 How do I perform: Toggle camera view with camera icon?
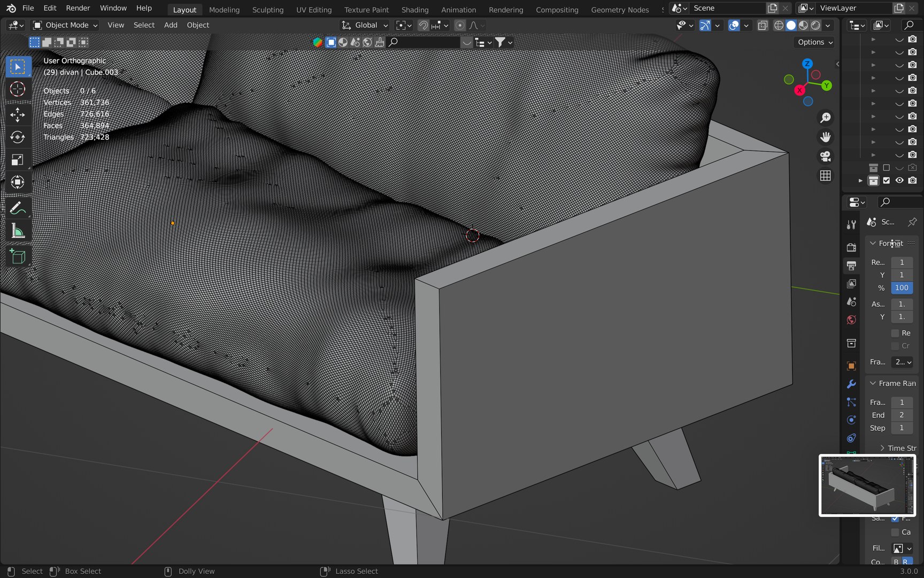pyautogui.click(x=826, y=156)
